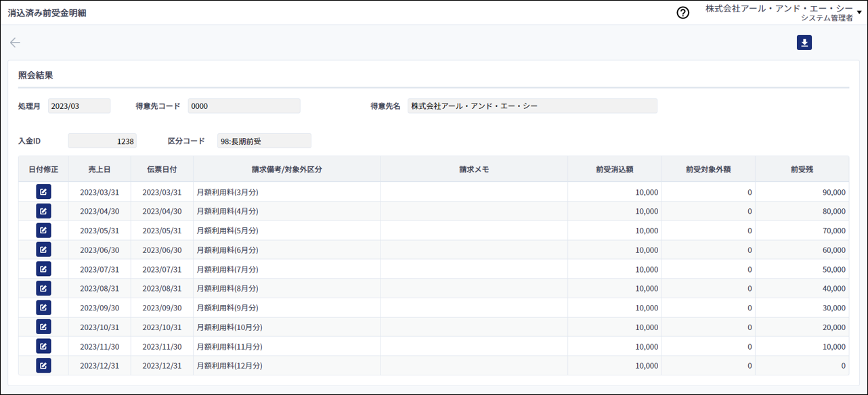Edit date for row 2023/10/31
The width and height of the screenshot is (868, 395).
tap(43, 327)
